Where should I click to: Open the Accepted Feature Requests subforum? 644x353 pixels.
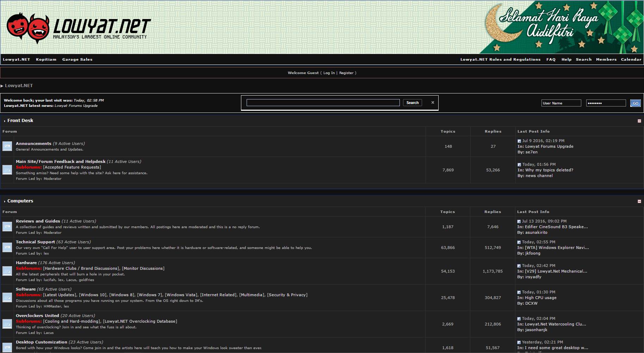point(72,167)
